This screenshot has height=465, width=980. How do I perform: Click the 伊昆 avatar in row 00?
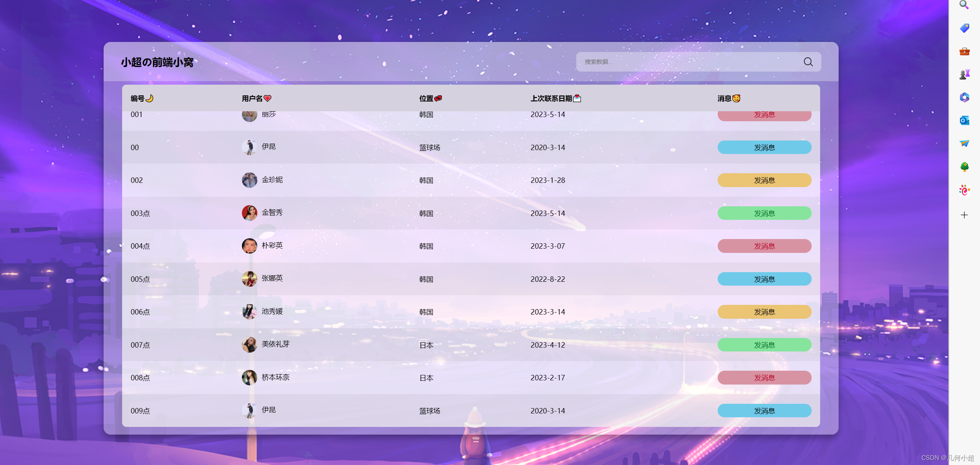250,147
